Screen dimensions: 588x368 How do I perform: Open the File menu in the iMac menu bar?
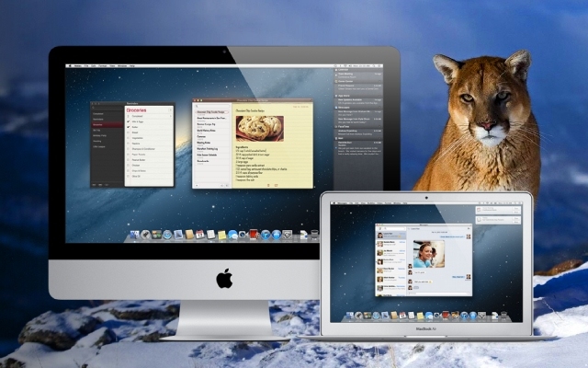point(85,66)
